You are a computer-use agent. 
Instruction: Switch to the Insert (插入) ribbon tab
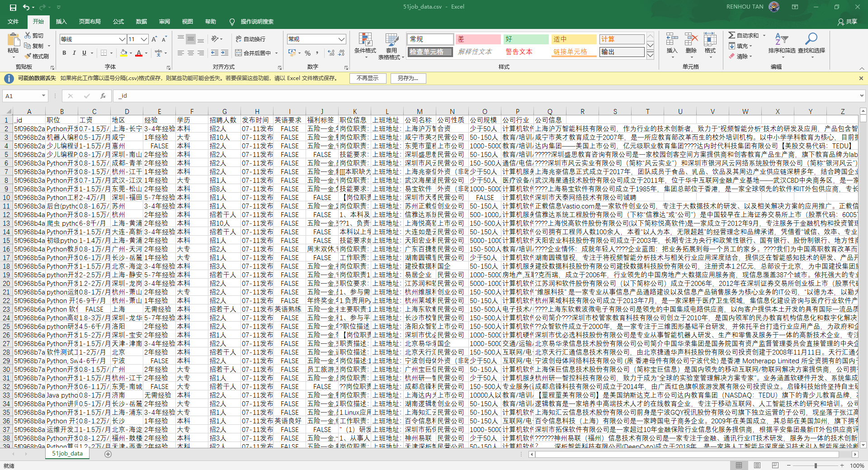click(x=61, y=22)
